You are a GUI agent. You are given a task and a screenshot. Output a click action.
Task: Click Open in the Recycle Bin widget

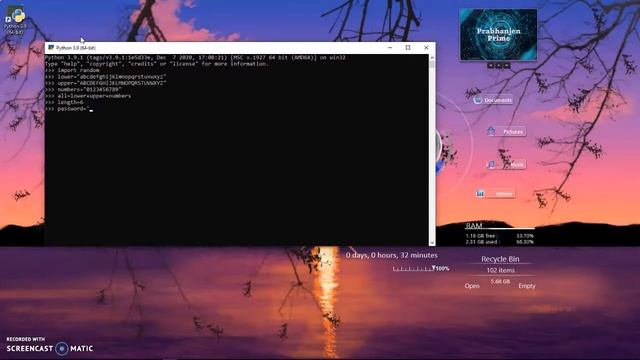click(472, 286)
